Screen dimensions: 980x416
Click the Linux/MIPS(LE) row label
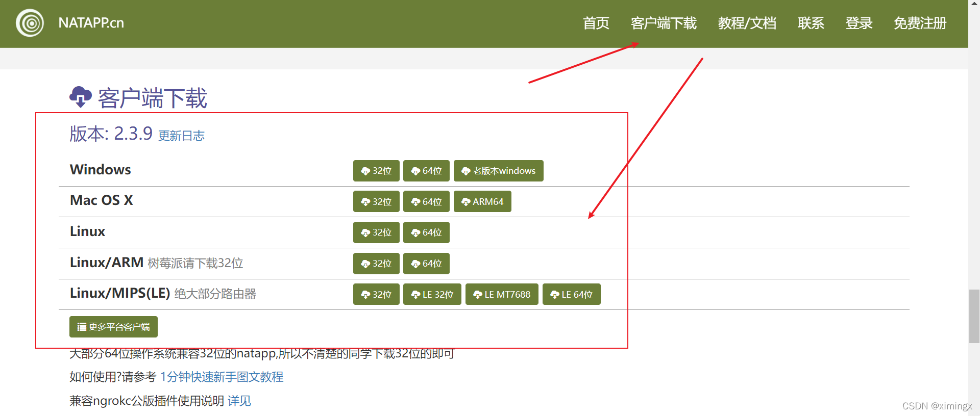coord(120,293)
